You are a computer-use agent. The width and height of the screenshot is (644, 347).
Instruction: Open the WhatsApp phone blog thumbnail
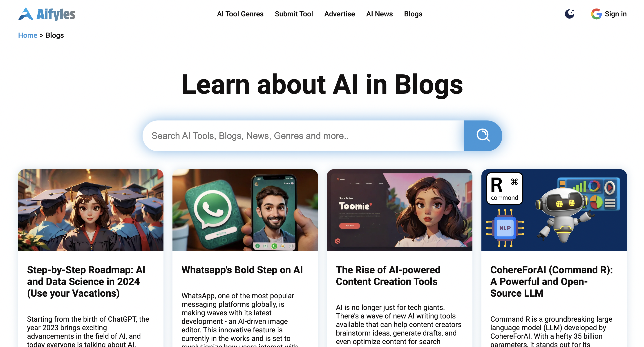click(x=245, y=210)
